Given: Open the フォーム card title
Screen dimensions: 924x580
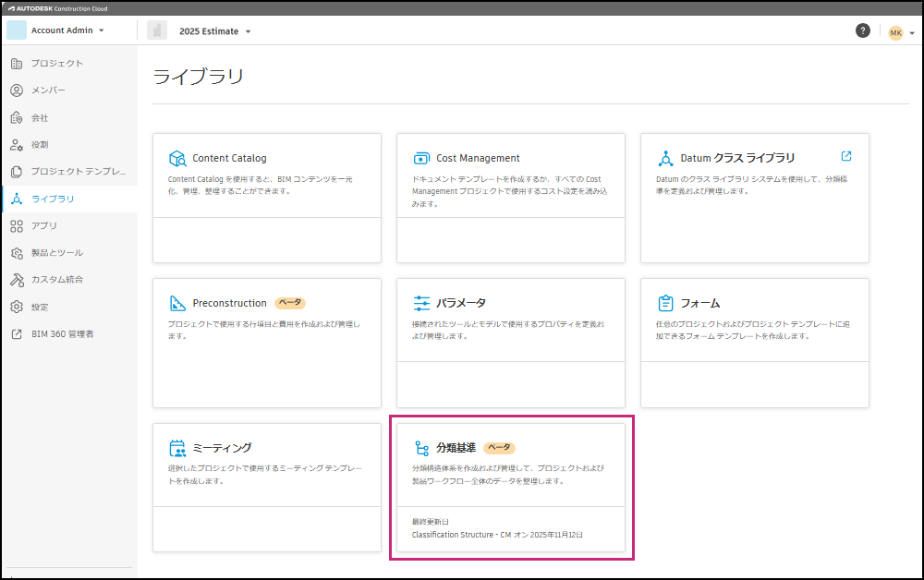Looking at the screenshot, I should (700, 303).
